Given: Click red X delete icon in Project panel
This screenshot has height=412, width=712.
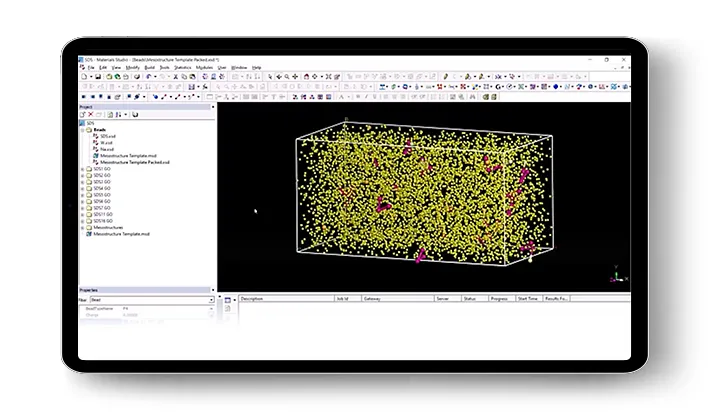Looking at the screenshot, I should point(91,114).
